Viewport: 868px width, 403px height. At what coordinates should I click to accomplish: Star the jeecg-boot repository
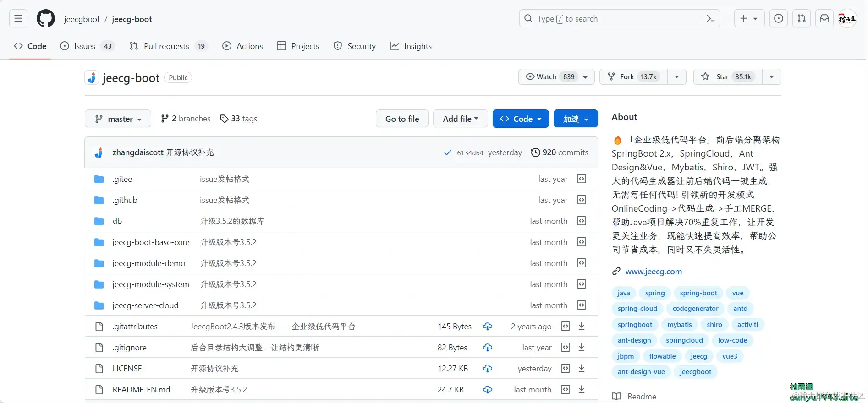coord(728,76)
